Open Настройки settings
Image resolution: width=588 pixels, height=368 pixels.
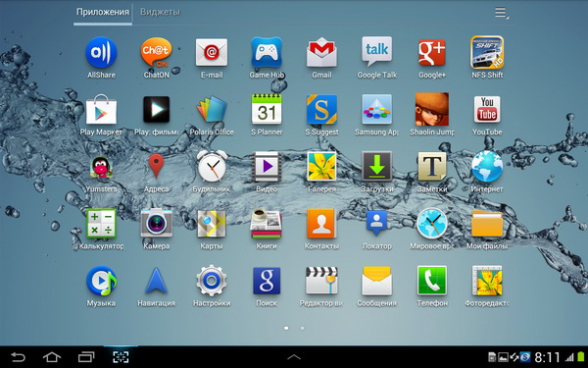[x=212, y=281]
